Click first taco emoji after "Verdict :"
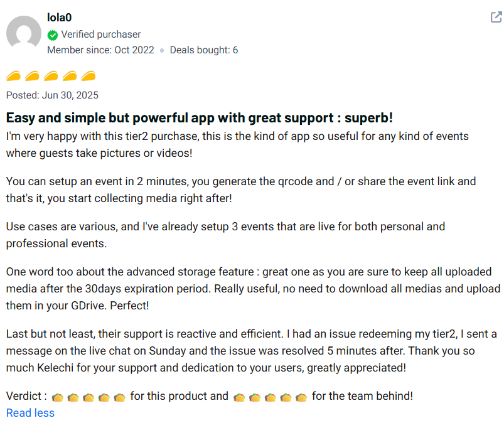The image size is (504, 428). (58, 397)
